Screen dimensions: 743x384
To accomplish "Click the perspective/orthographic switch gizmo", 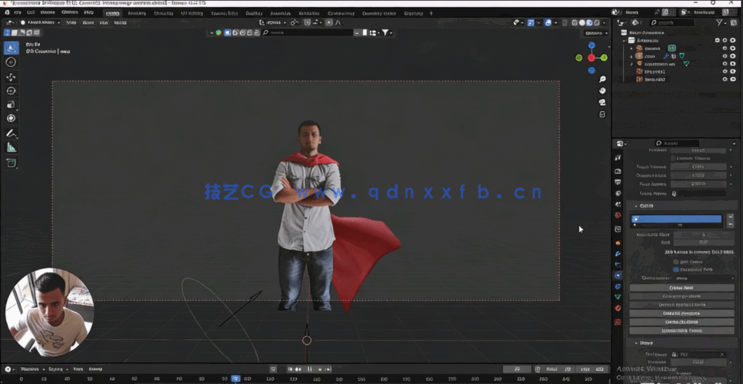I will pyautogui.click(x=602, y=114).
